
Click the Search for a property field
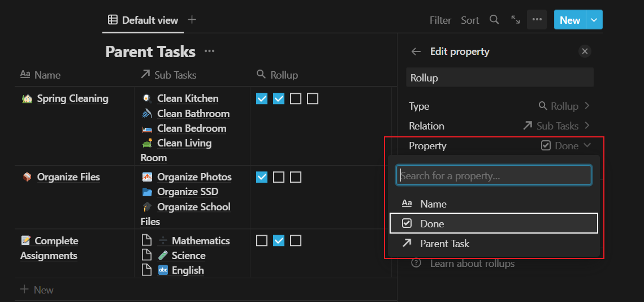pos(493,176)
